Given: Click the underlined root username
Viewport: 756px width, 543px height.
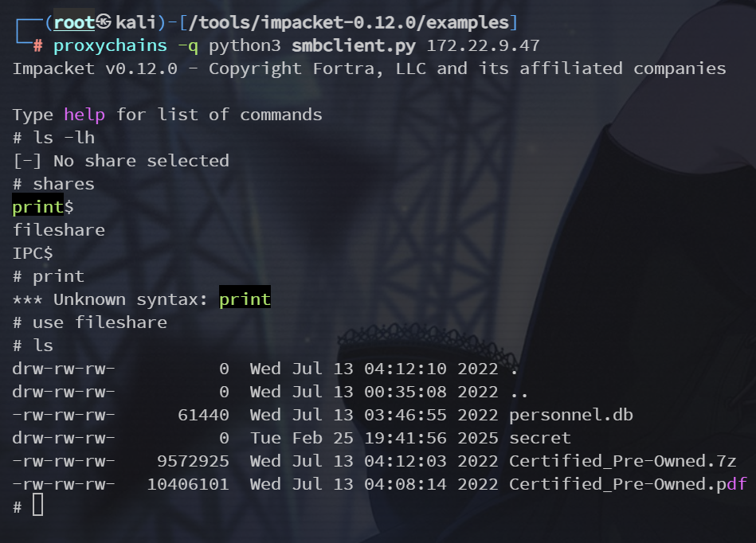Looking at the screenshot, I should [74, 22].
